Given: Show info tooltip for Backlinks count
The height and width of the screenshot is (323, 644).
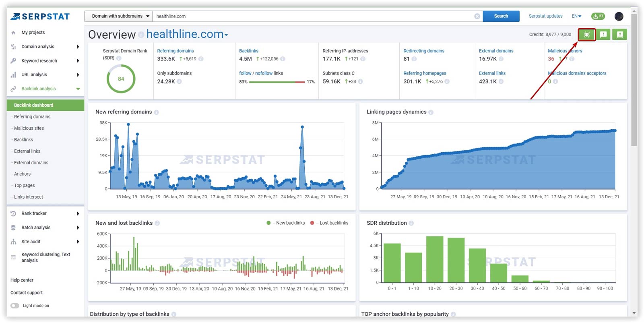Looking at the screenshot, I should pos(283,59).
